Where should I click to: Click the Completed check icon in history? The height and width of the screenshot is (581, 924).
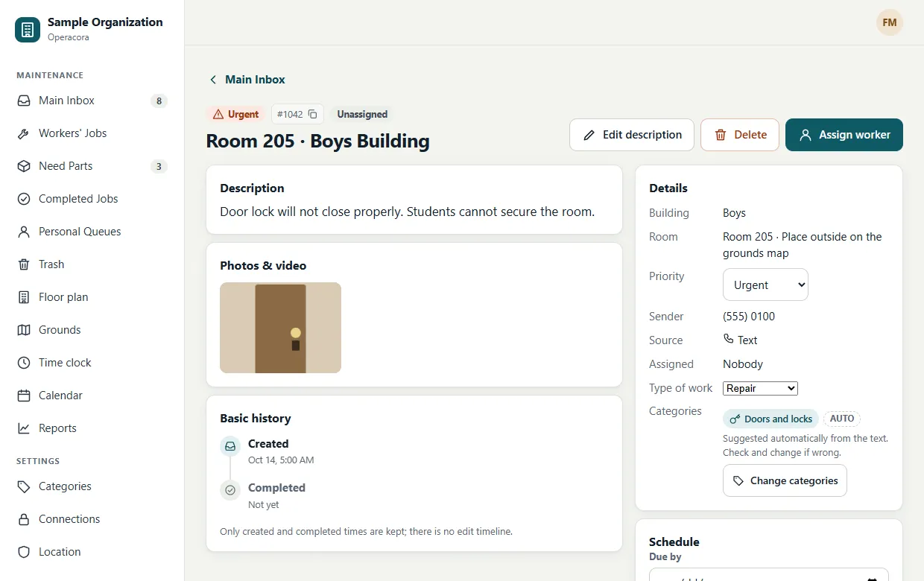(x=230, y=490)
